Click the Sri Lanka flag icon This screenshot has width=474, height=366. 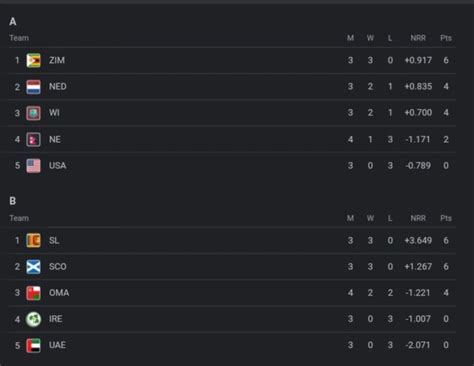(x=33, y=240)
